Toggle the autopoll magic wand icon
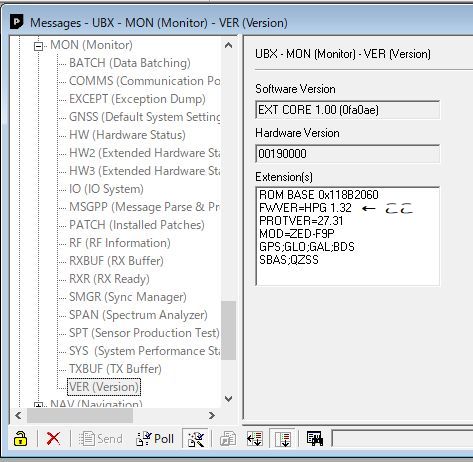 tap(196, 439)
